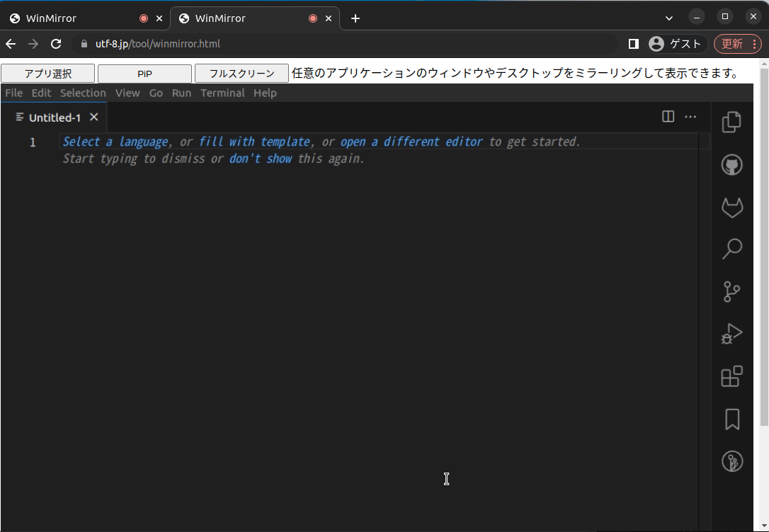Open the Terminal menu
The width and height of the screenshot is (769, 532).
click(x=222, y=93)
